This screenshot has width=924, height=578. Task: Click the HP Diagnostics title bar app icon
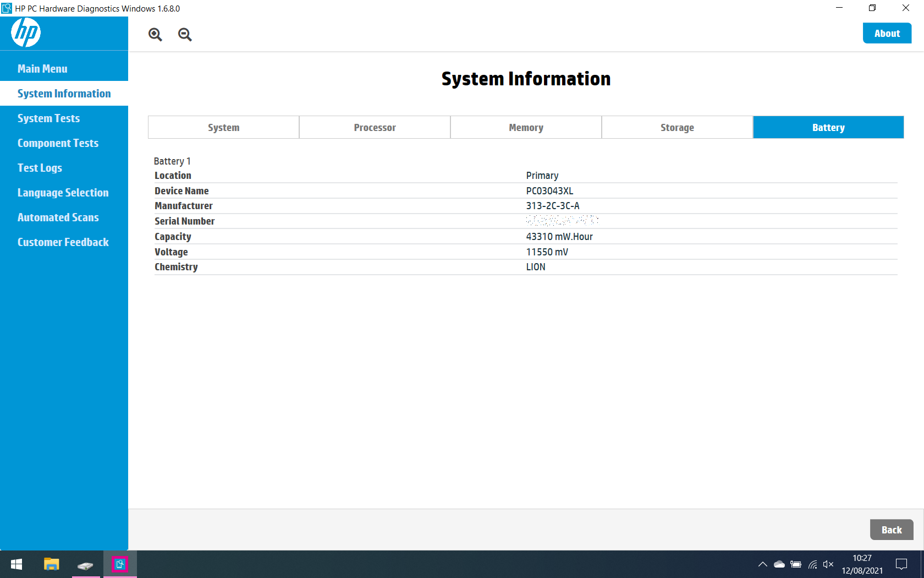(7, 8)
